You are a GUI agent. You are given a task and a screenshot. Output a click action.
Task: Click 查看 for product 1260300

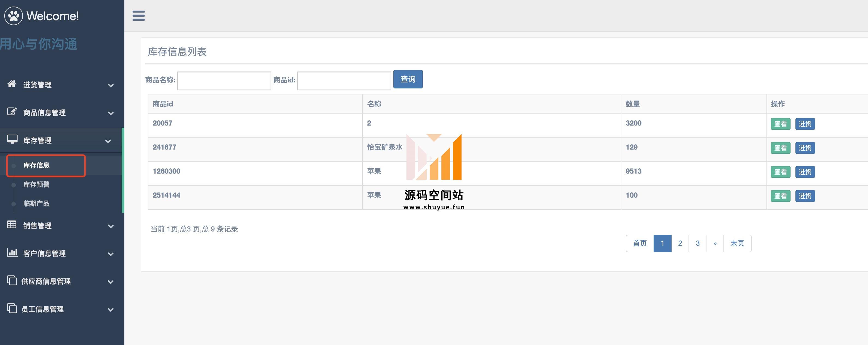780,172
